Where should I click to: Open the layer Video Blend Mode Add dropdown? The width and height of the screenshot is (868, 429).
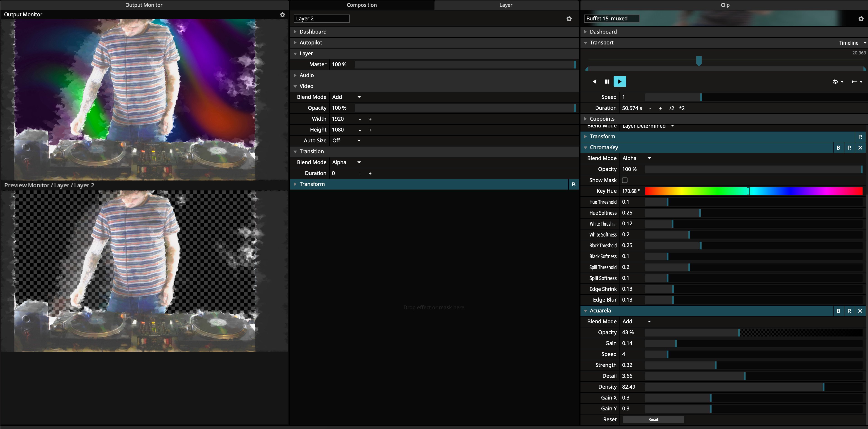point(346,97)
